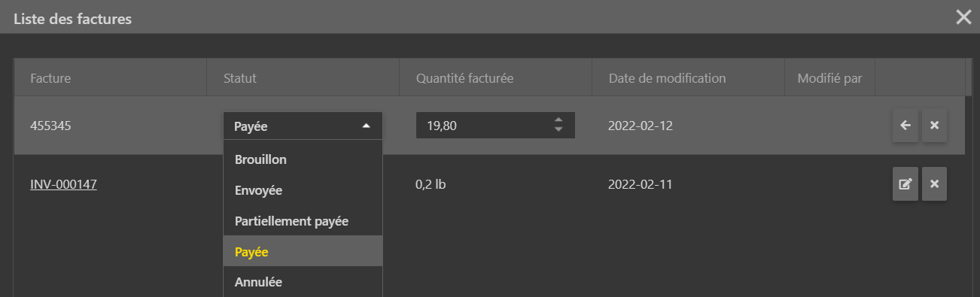Collapse the Payée status dropdown
The image size is (980, 297).
coord(303,126)
